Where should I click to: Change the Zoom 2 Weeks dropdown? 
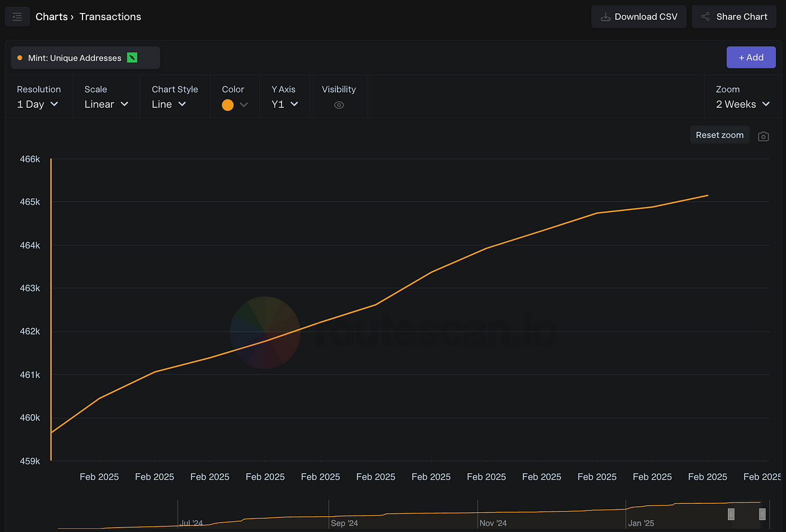(x=742, y=104)
